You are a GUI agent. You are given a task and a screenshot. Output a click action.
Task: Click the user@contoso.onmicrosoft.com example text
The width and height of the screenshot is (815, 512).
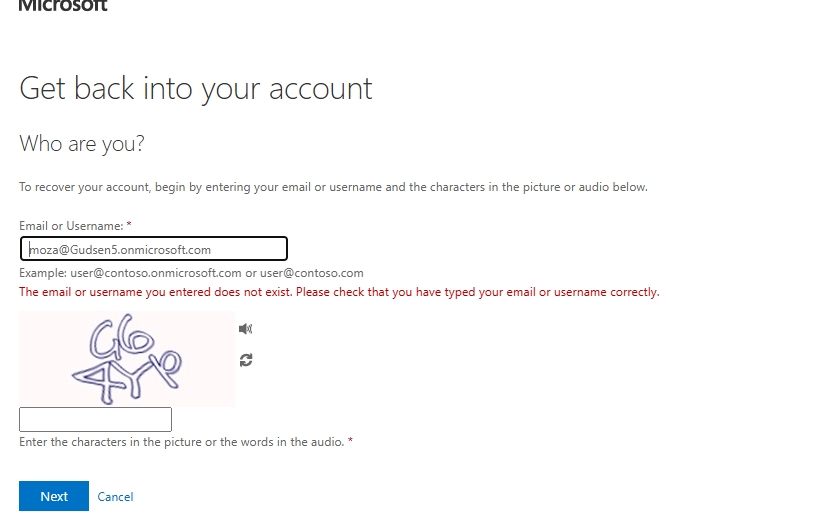156,273
